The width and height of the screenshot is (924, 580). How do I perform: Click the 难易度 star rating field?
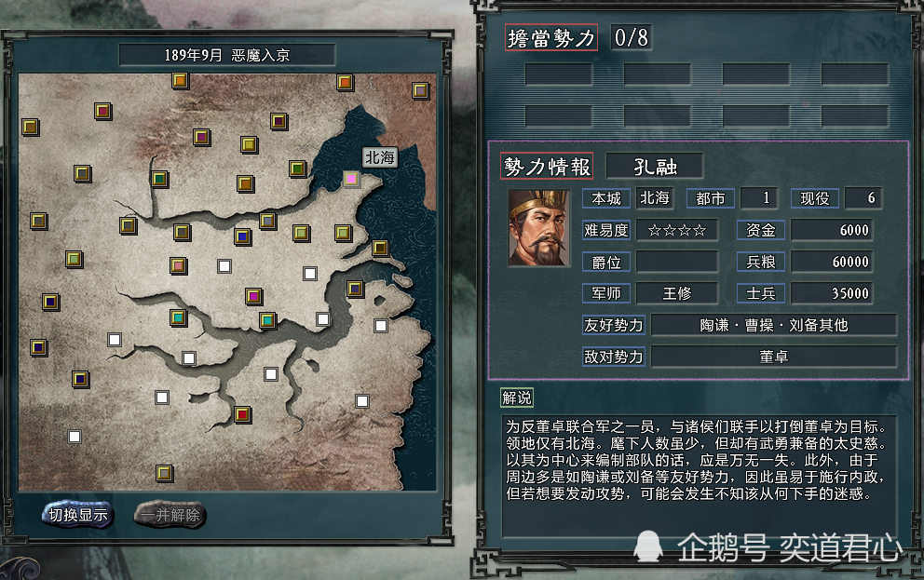pyautogui.click(x=677, y=230)
